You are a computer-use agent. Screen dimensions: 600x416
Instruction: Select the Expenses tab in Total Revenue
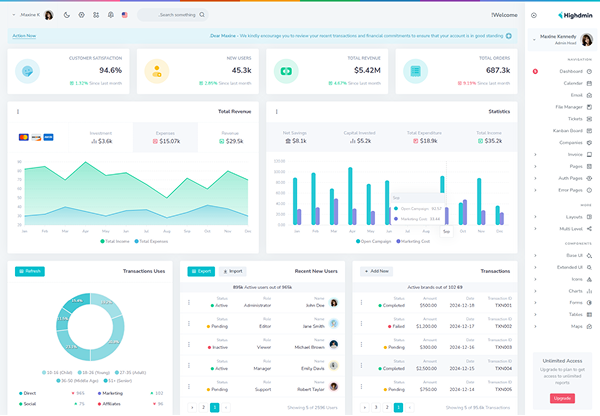coord(166,137)
